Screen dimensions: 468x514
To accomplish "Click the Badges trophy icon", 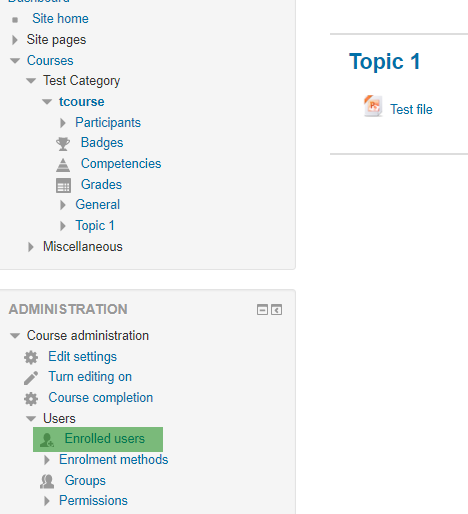I will pos(63,144).
